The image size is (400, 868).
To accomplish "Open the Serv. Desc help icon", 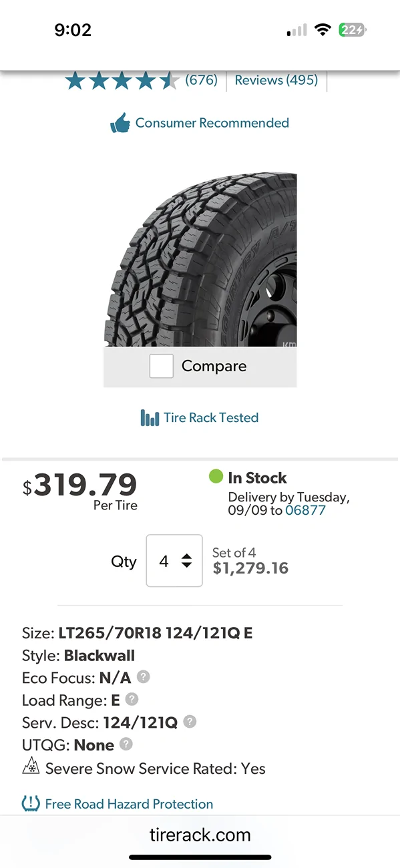I will click(189, 722).
